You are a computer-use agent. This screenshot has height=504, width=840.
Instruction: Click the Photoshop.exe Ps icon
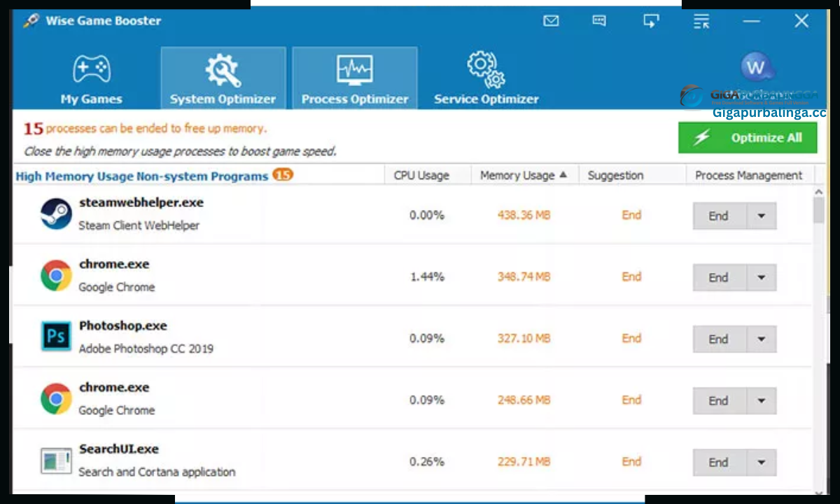click(56, 337)
